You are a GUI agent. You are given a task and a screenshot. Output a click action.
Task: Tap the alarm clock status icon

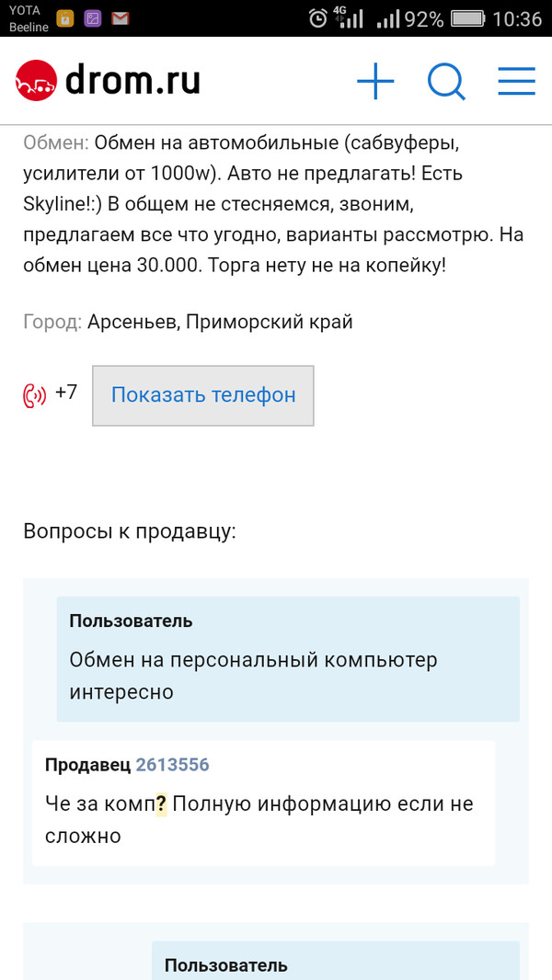coord(318,18)
